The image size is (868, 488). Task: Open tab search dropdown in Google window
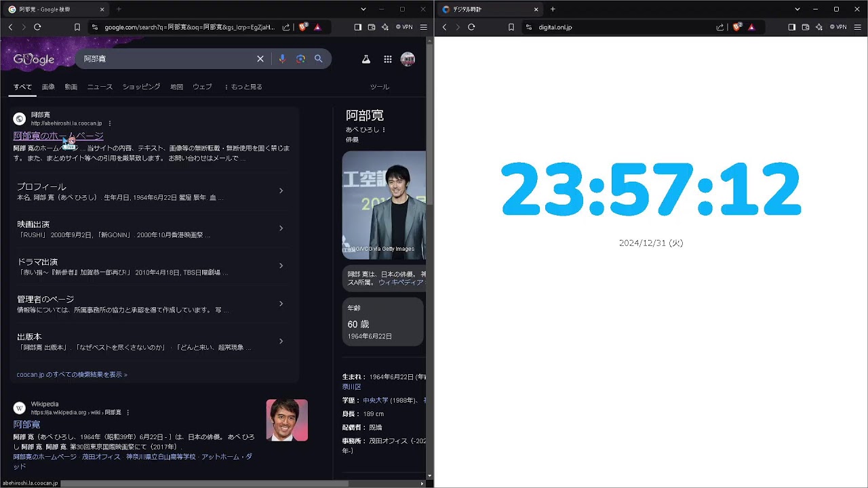(x=363, y=9)
